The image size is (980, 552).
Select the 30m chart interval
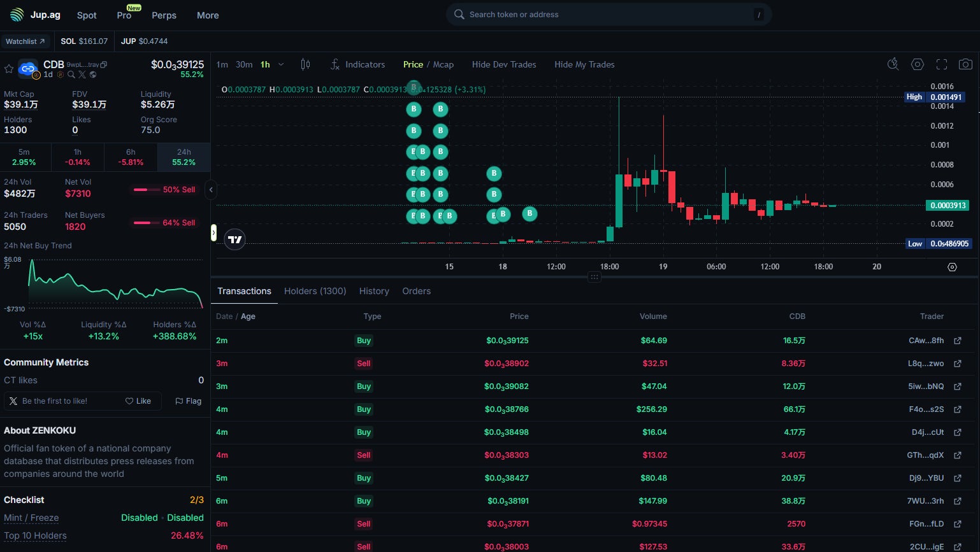click(x=244, y=64)
